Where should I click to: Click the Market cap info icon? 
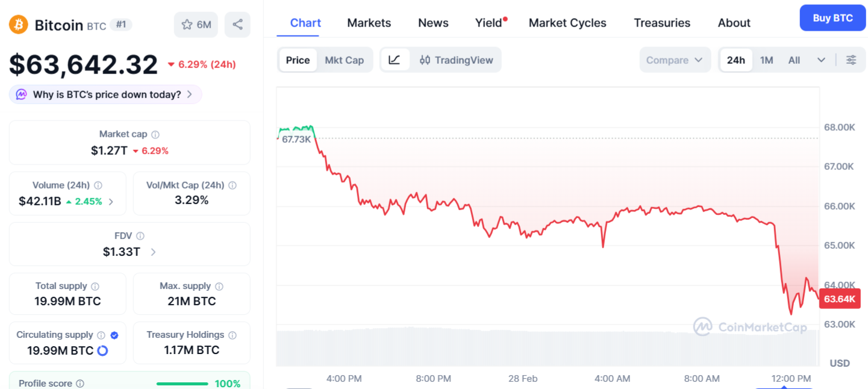[x=156, y=134]
